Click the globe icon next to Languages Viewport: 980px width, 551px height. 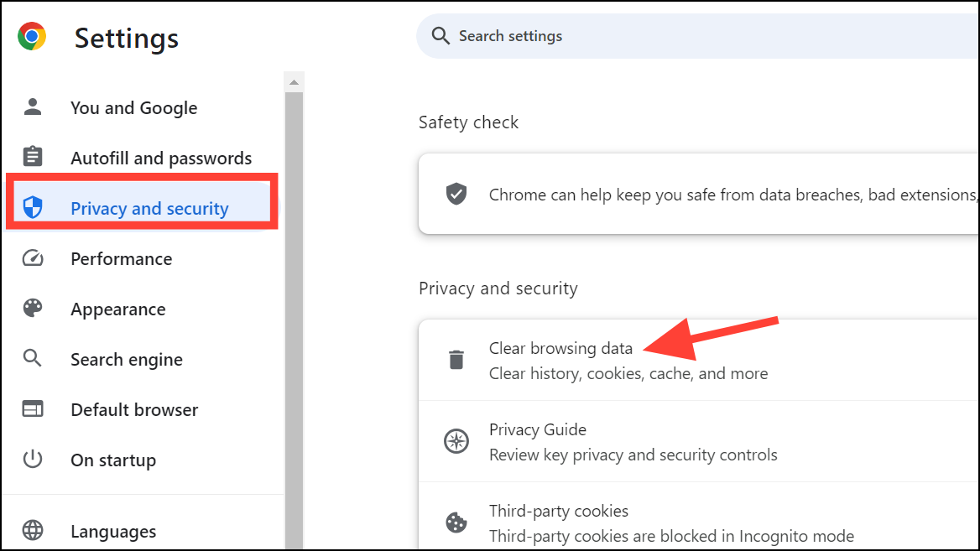(32, 531)
